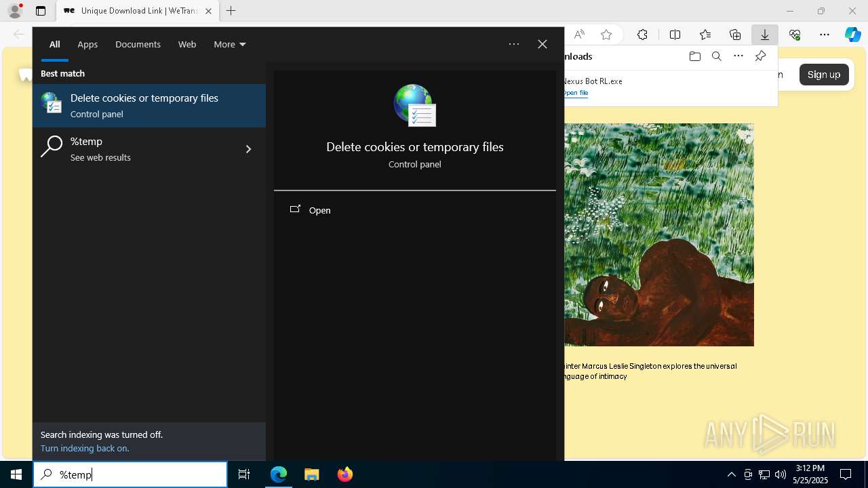
Task: Click the Best match heading text
Action: [x=62, y=73]
